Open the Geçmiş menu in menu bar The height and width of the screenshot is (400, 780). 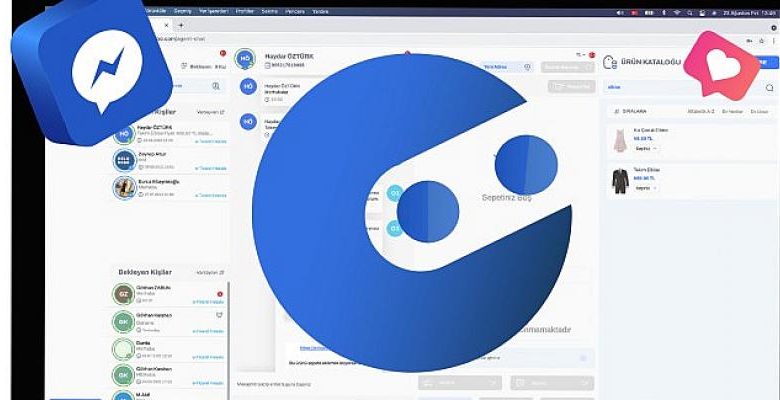tap(182, 11)
